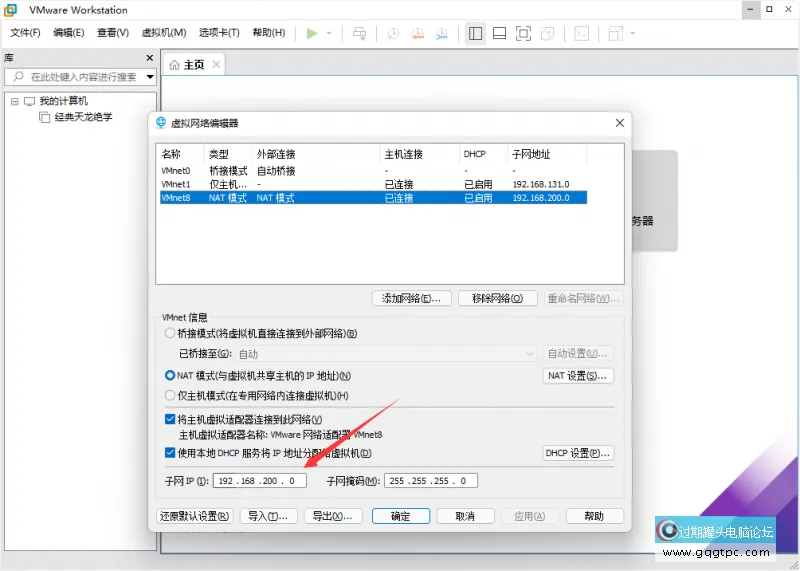Click the stretch guest display icon
The width and height of the screenshot is (800, 571).
(616, 34)
